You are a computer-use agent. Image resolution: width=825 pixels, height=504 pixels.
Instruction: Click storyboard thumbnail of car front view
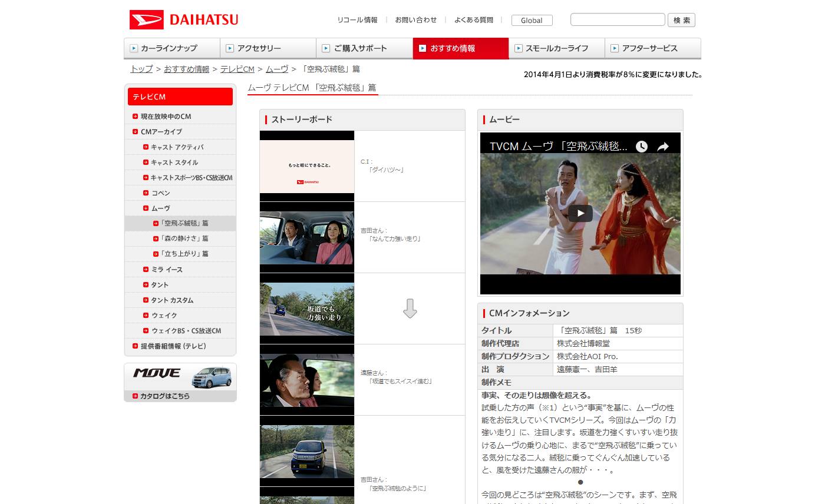click(x=307, y=451)
